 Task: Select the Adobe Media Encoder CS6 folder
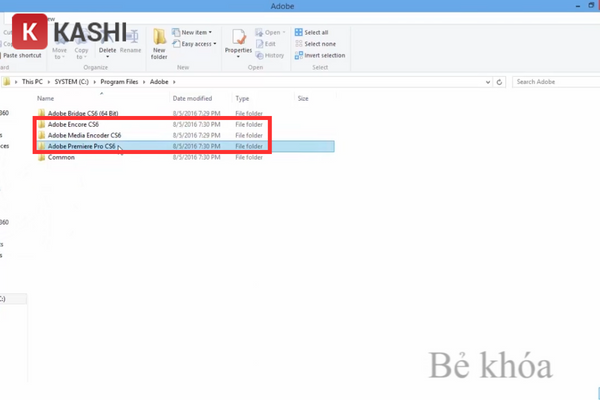pyautogui.click(x=84, y=135)
